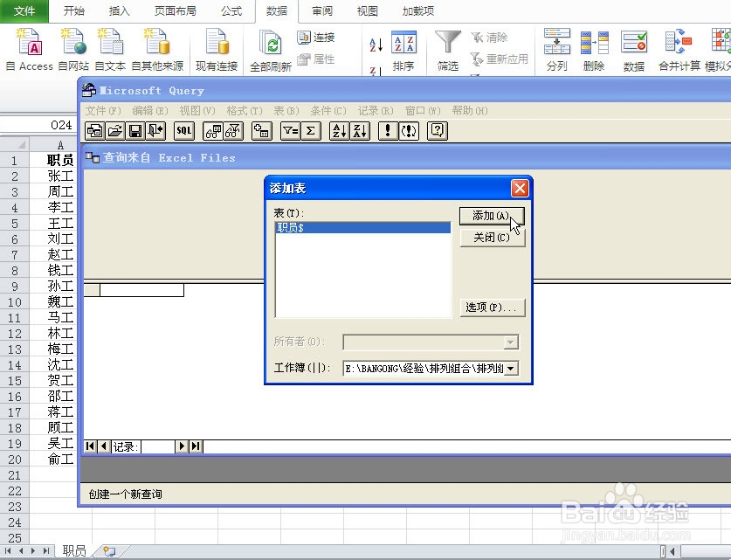Sort ascending in Microsoft Query toolbar

pyautogui.click(x=339, y=131)
